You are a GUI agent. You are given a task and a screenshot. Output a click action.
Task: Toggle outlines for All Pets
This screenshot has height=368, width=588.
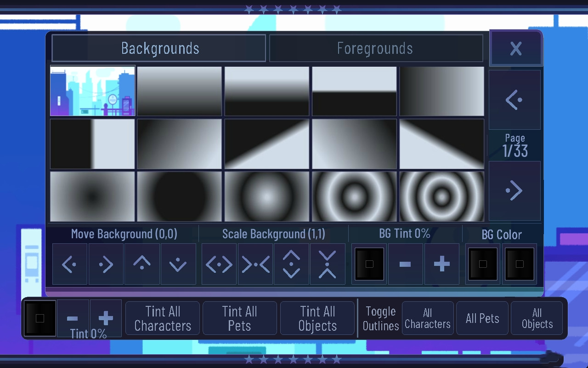pos(482,318)
